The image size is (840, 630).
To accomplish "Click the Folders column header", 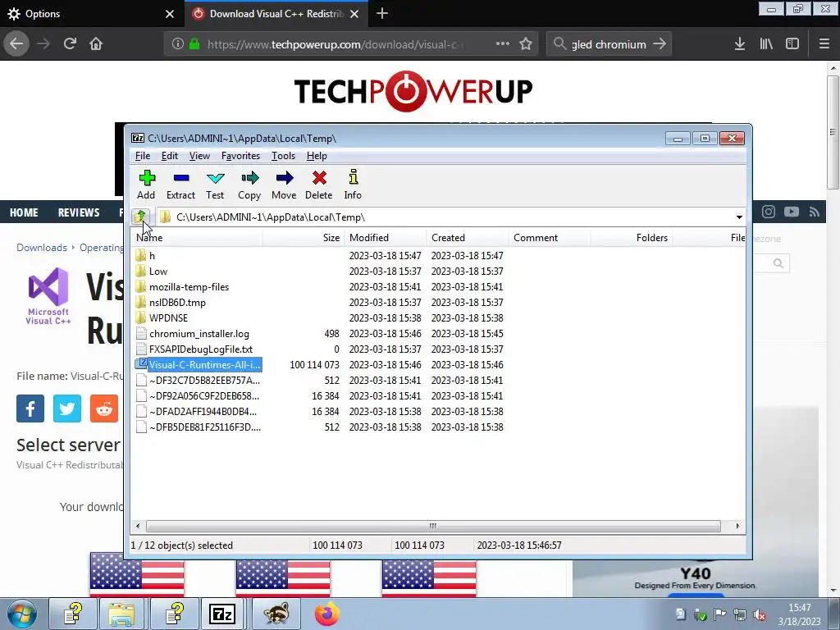I will point(631,238).
